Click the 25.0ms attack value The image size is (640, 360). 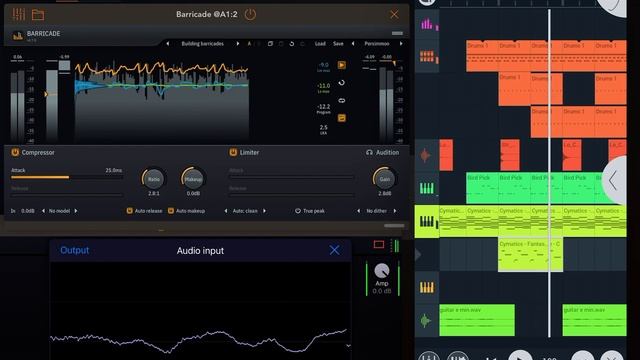(113, 170)
